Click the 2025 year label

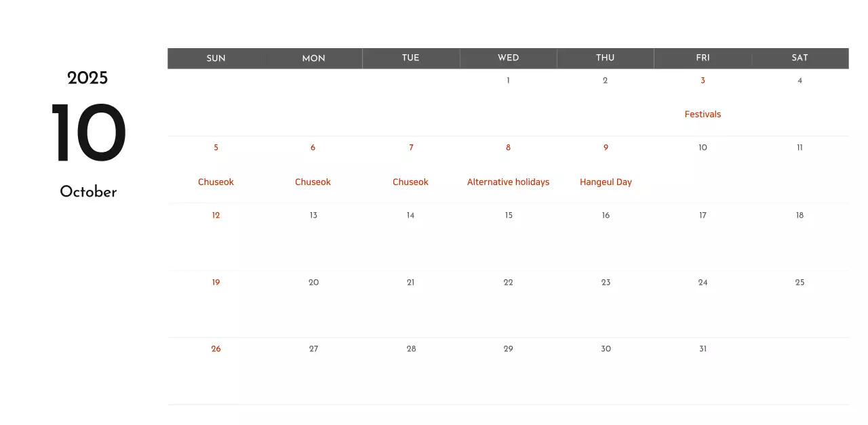pyautogui.click(x=87, y=78)
